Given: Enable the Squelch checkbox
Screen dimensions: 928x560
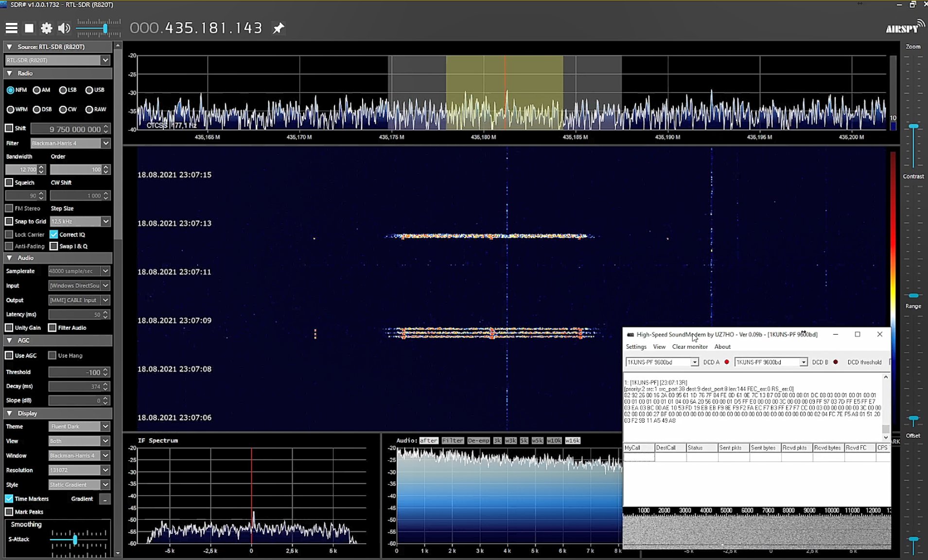Looking at the screenshot, I should click(9, 182).
